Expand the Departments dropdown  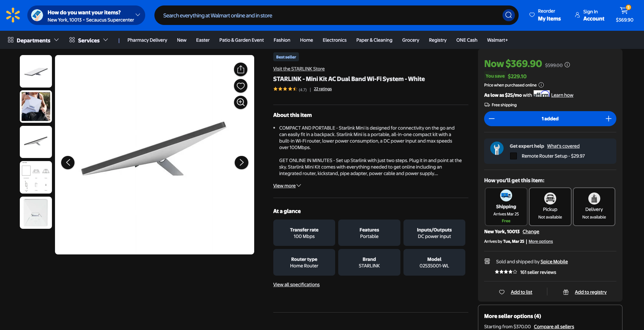(x=56, y=40)
